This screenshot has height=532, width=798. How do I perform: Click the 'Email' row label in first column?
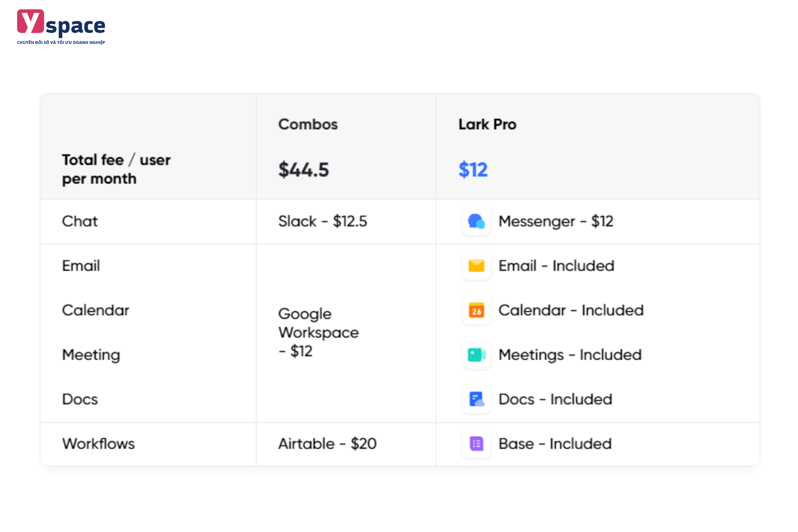pos(81,266)
